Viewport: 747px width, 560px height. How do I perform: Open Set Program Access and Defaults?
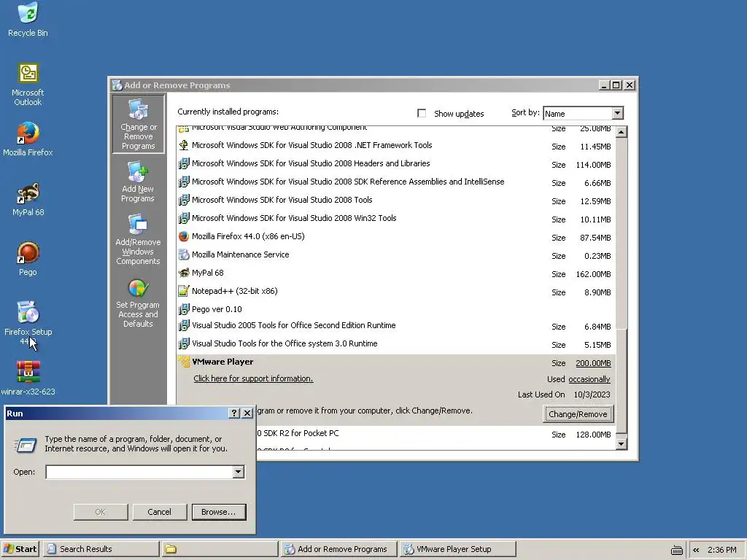138,303
